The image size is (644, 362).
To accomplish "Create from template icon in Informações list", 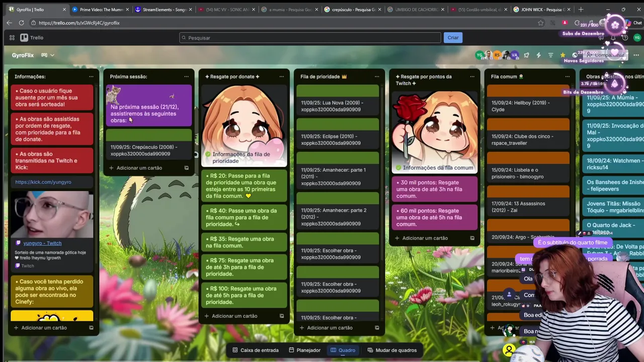I will 91,328.
